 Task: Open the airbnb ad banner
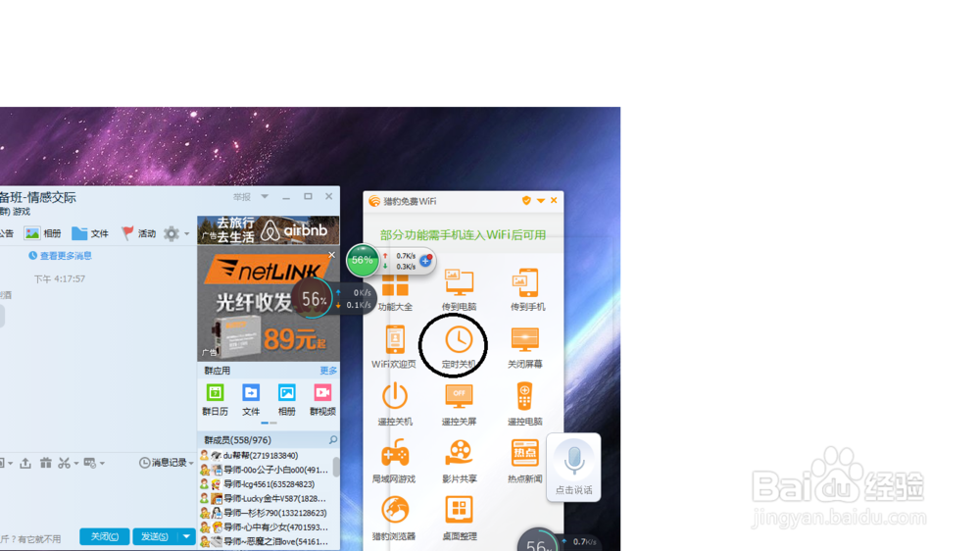[269, 230]
